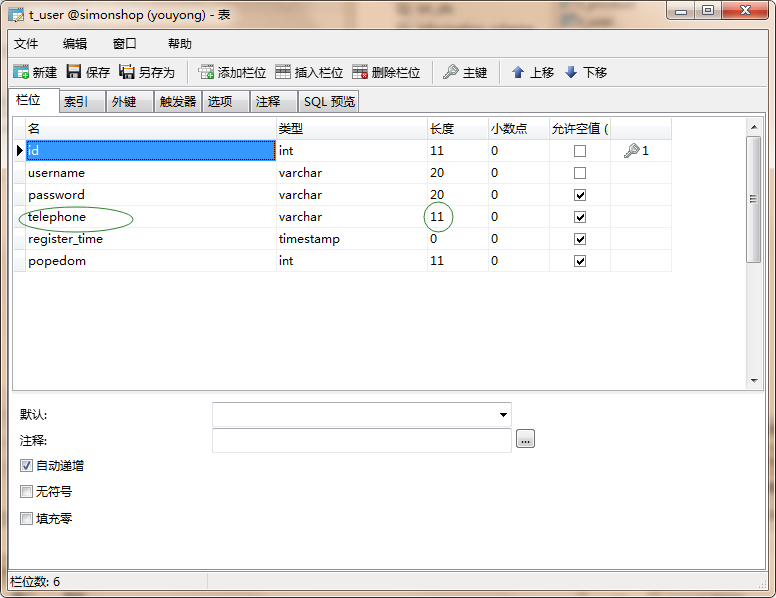Select the id field name cell
This screenshot has height=598, width=776.
pyautogui.click(x=150, y=150)
